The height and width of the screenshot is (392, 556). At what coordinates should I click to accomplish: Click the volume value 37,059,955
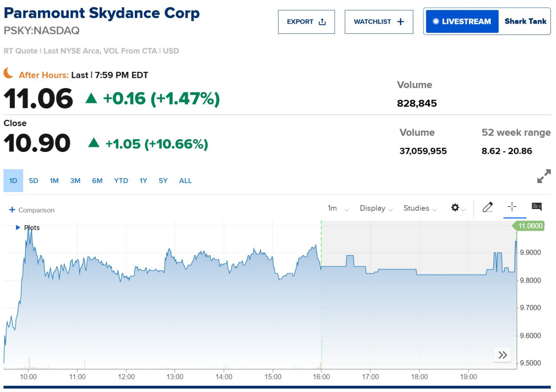coord(423,151)
